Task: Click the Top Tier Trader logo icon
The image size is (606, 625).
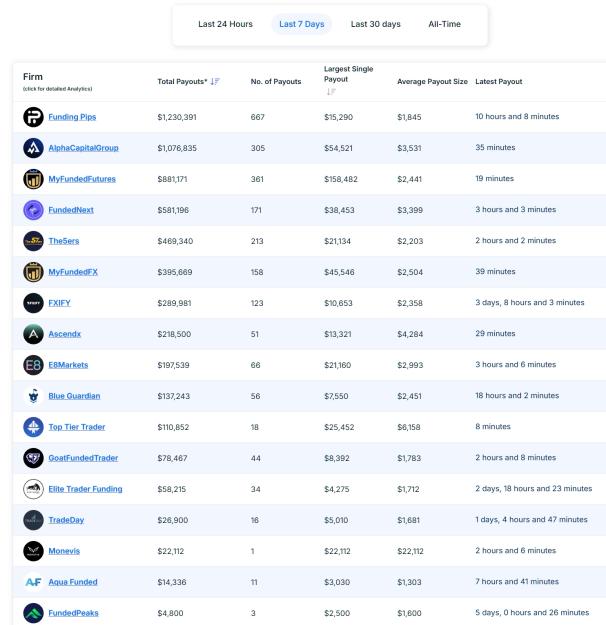Action: [33, 427]
